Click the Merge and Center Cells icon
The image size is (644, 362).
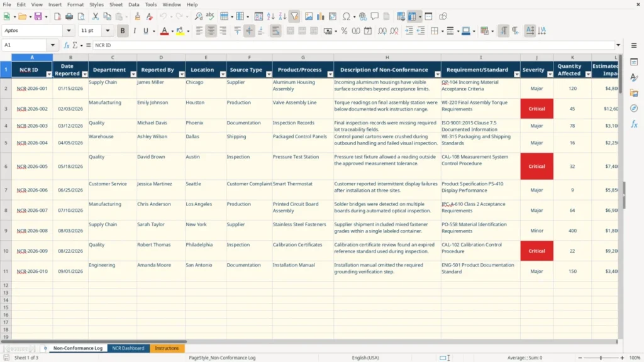(291, 31)
